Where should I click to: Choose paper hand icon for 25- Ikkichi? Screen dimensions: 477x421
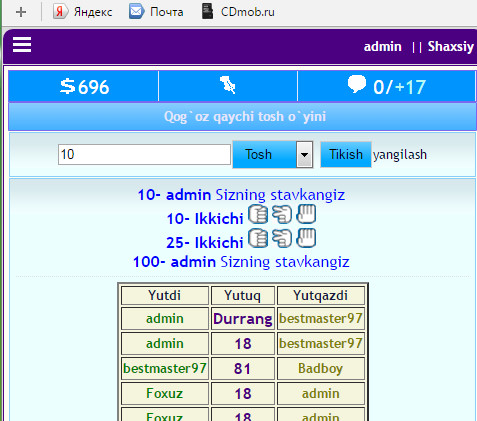306,238
